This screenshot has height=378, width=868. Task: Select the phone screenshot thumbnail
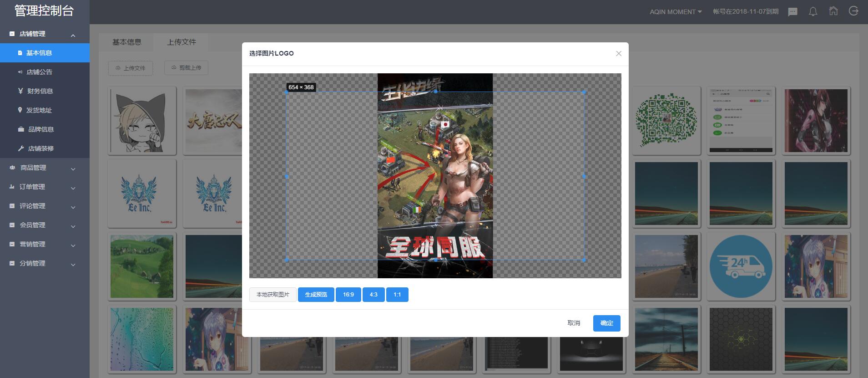click(741, 121)
